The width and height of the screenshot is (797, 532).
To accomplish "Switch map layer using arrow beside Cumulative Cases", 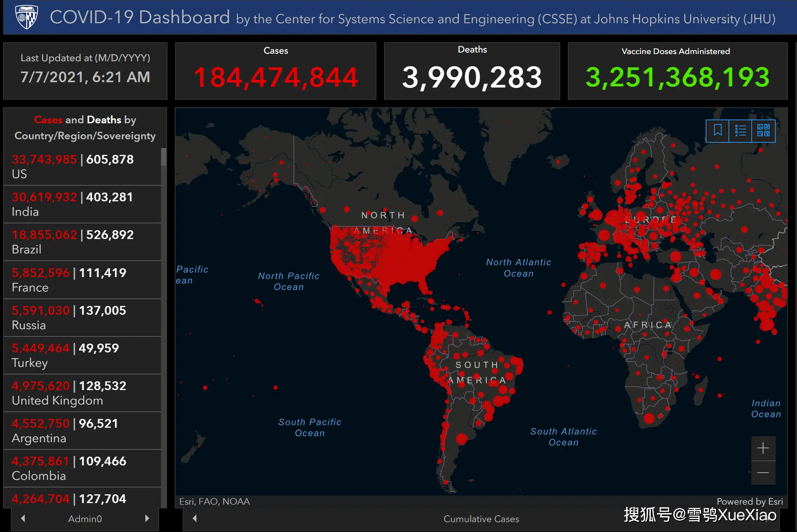I will (195, 518).
